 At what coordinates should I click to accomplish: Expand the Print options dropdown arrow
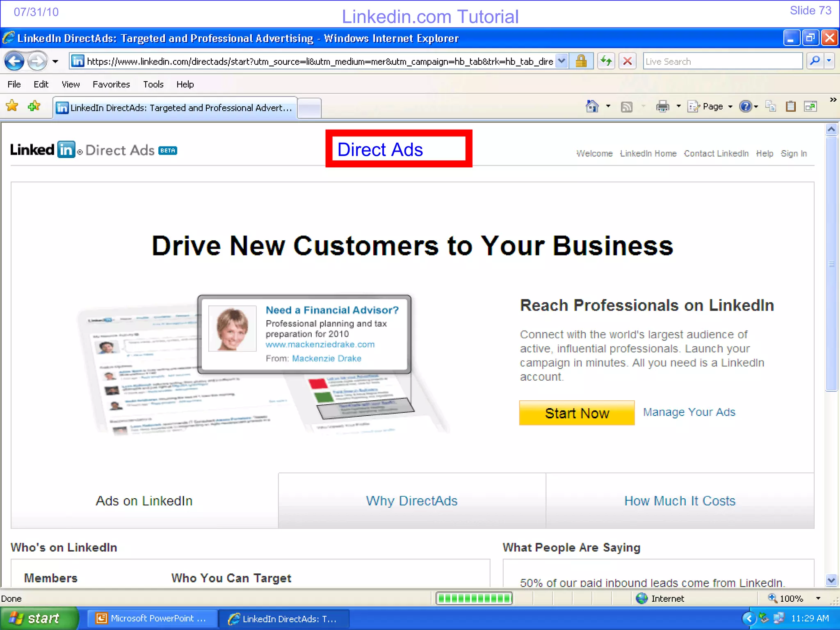679,107
